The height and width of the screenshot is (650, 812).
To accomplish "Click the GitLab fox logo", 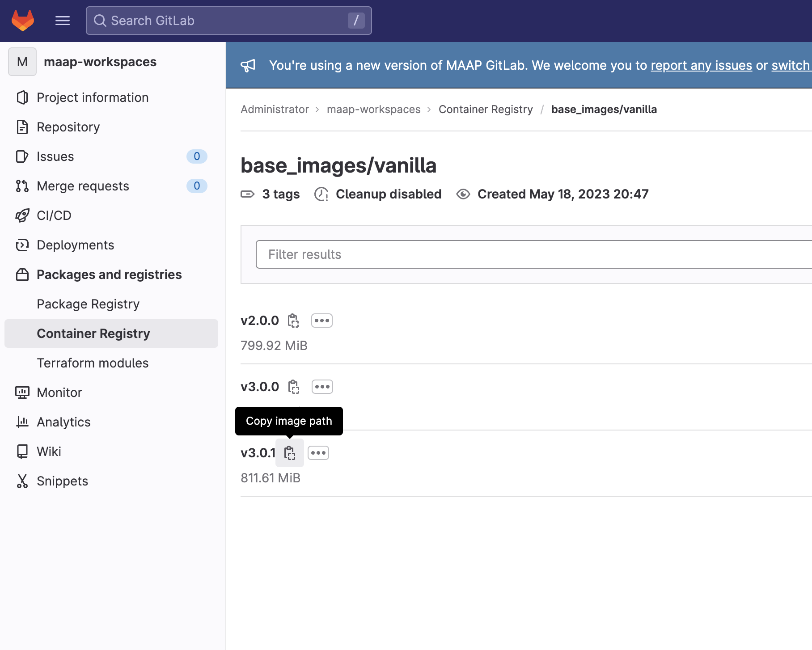I will pos(23,21).
